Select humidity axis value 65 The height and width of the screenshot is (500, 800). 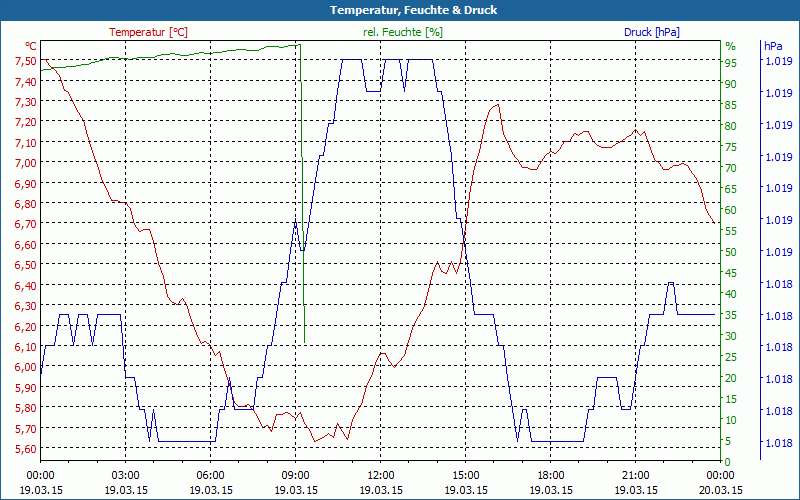pos(731,189)
